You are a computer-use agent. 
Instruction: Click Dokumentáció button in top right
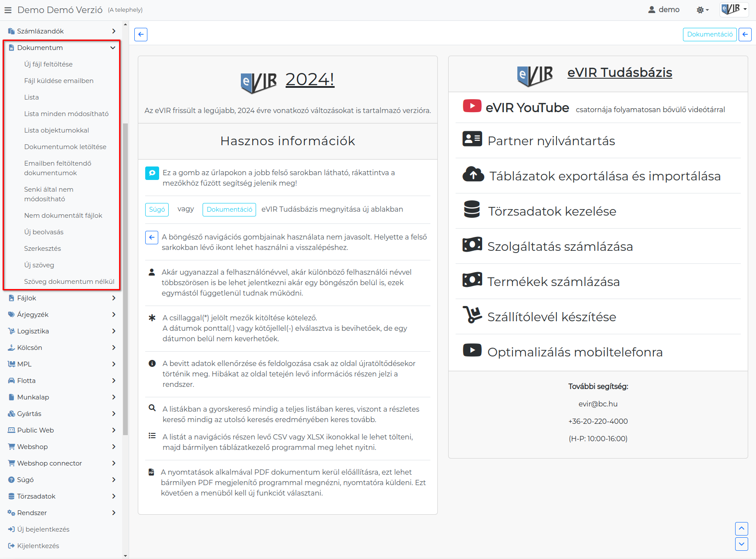click(709, 34)
